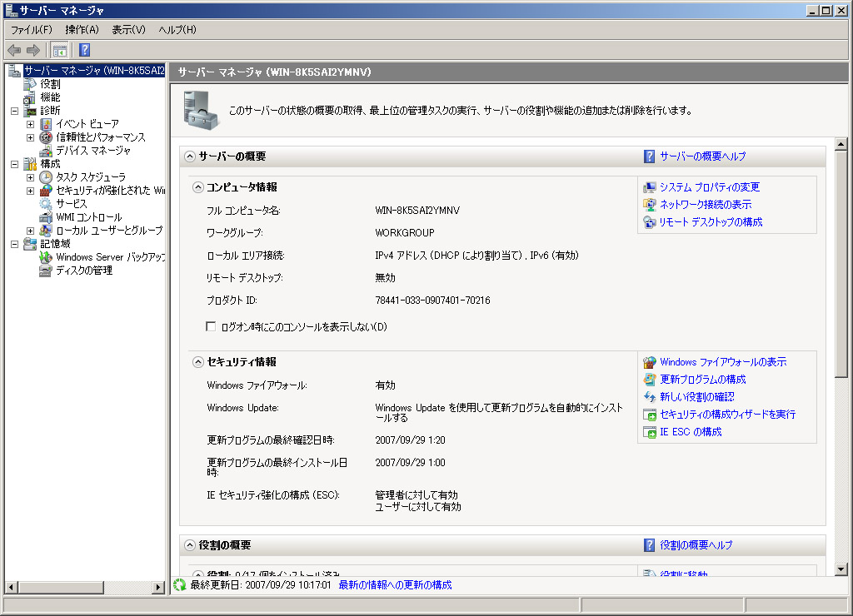The width and height of the screenshot is (853, 616).
Task: Click the WMI コントロール icon
Action: pos(47,217)
